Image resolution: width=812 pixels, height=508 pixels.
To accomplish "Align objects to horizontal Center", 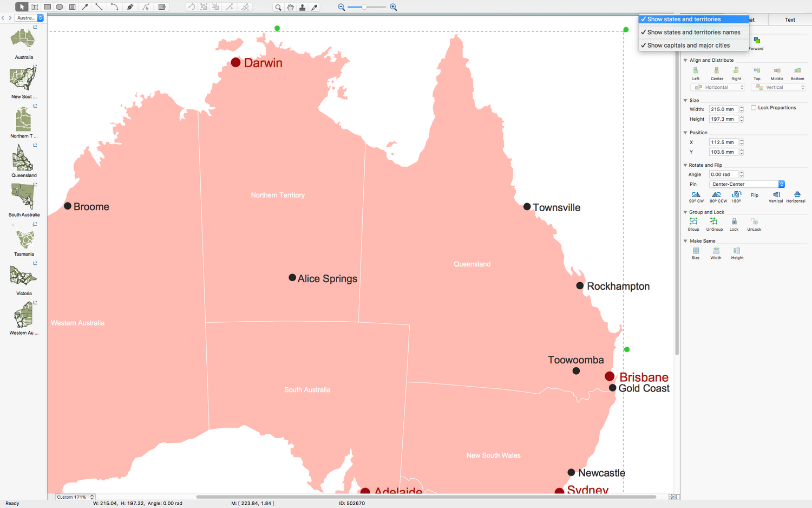I will coord(717,74).
